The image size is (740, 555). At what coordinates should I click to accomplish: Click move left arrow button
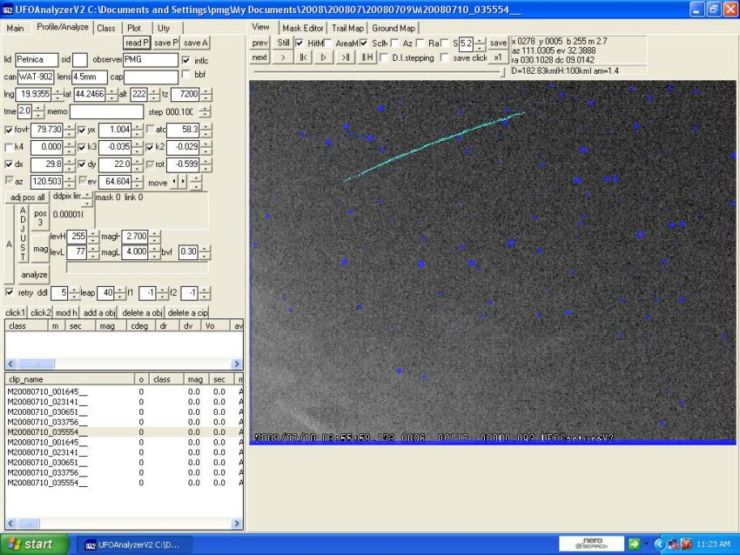click(x=173, y=181)
